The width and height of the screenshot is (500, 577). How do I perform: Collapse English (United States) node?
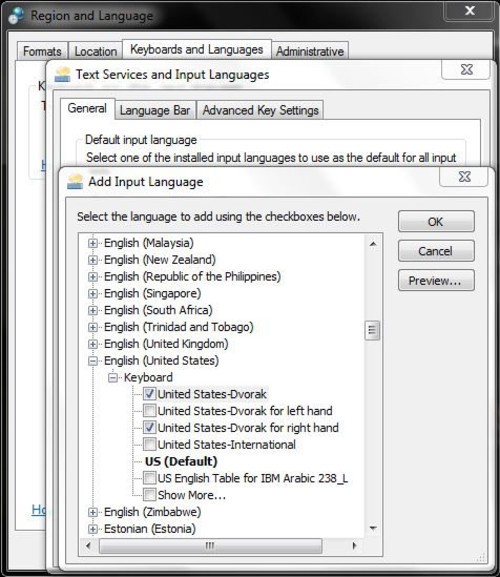[x=93, y=361]
